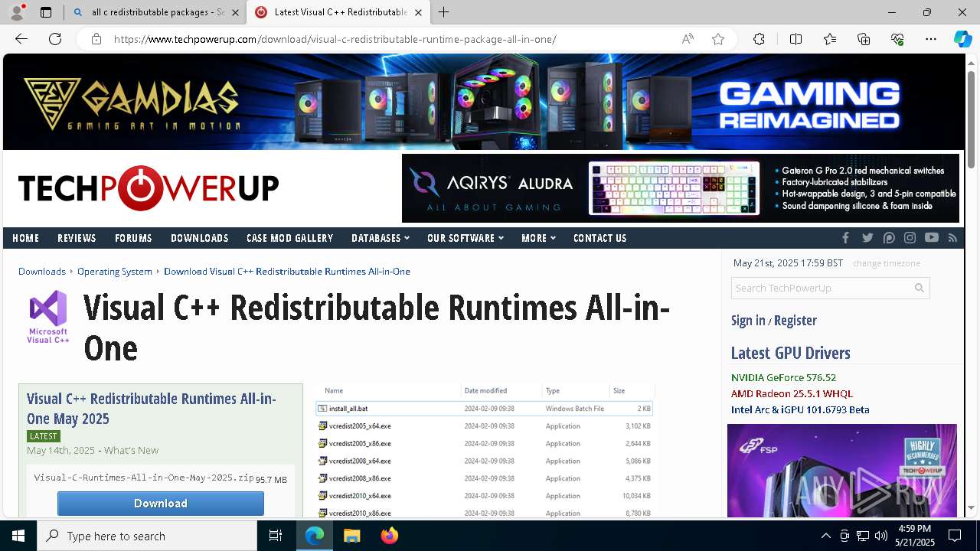Open the Gamdias Gaming Reimagined banner ad
Viewport: 980px width, 551px height.
tap(484, 102)
